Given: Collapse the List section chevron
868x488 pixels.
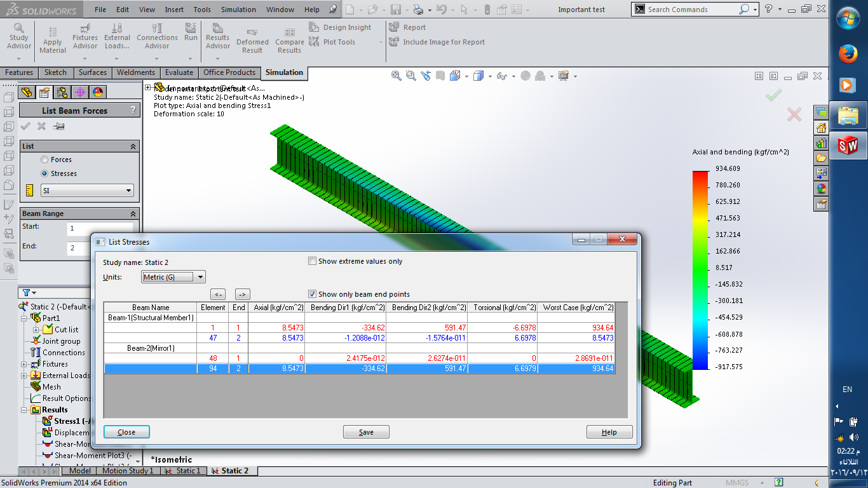Looking at the screenshot, I should 133,146.
